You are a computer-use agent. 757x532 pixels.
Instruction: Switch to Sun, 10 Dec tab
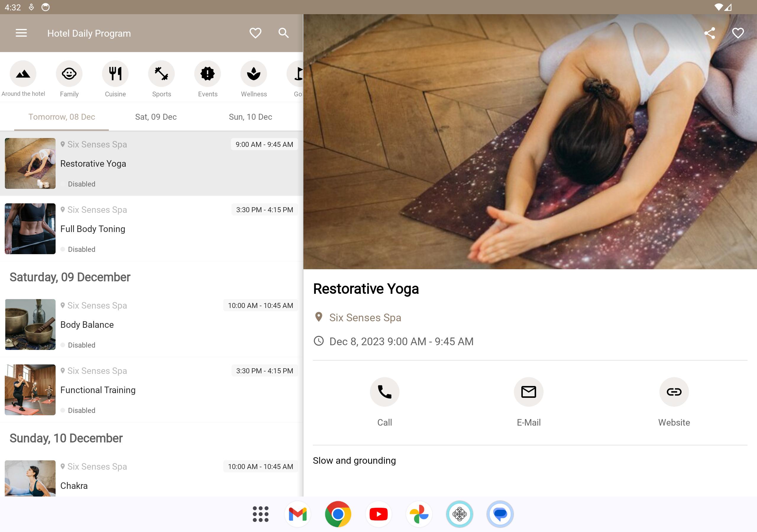250,117
